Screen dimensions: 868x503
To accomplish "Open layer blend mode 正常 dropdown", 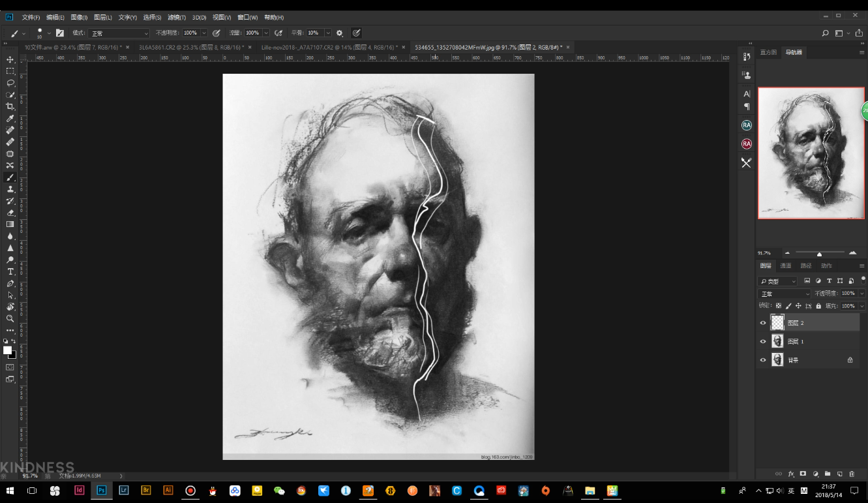I will [x=784, y=294].
